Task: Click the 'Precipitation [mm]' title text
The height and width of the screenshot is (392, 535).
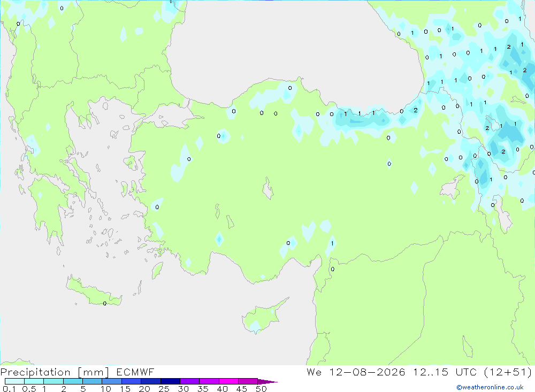Action: [55, 372]
